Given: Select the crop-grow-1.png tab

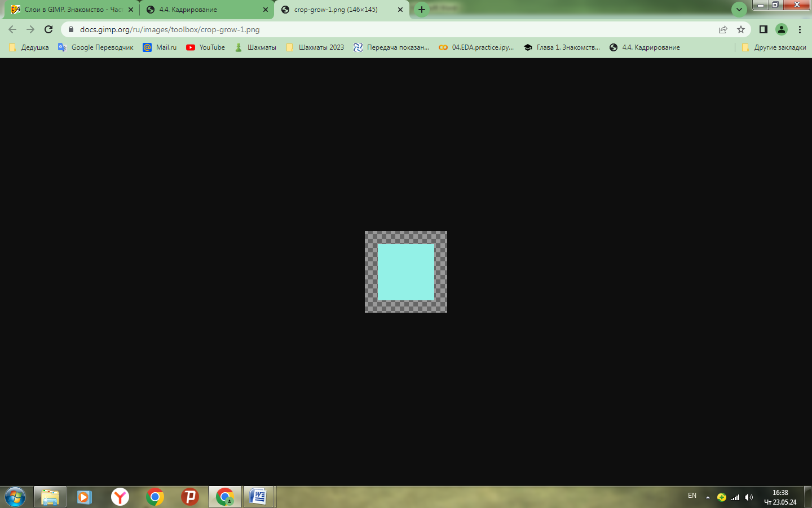Looking at the screenshot, I should point(342,10).
